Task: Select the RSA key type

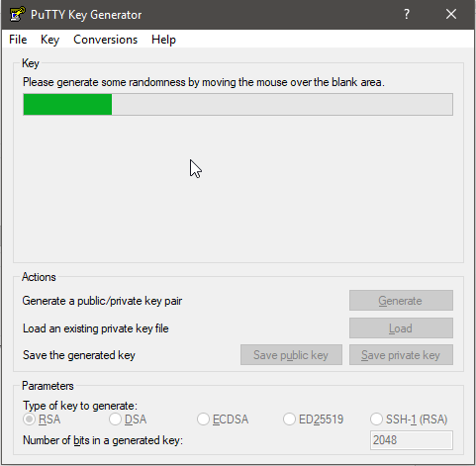Action: (x=42, y=419)
